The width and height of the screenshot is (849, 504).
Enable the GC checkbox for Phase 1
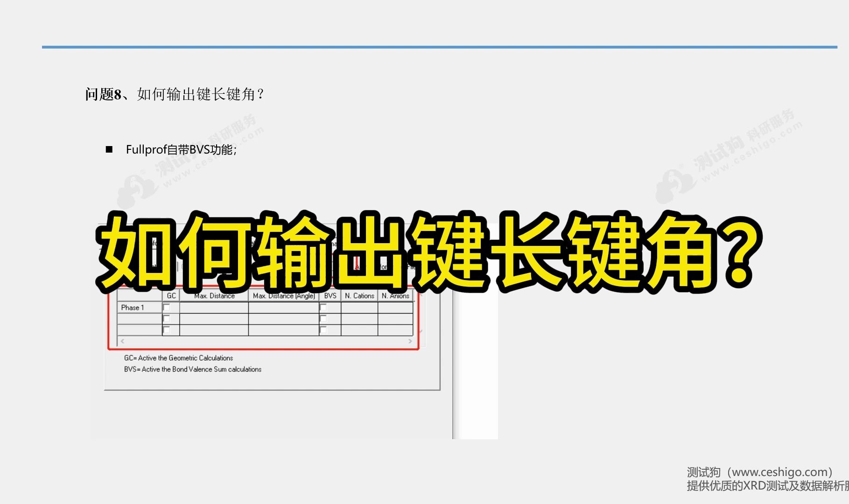[167, 308]
